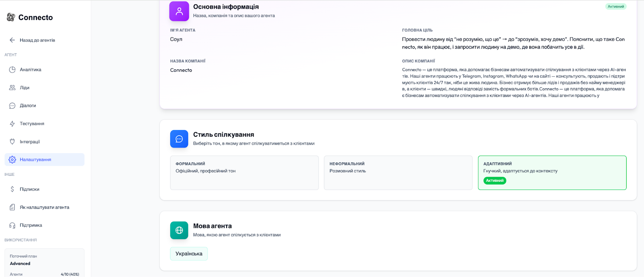Click the Тестування lightning icon
Viewport: 644px width, 277px height.
pos(12,124)
